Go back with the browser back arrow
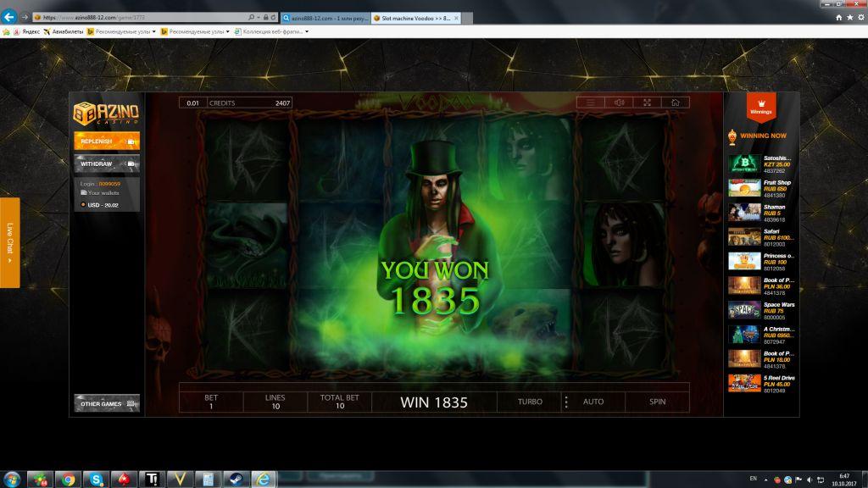Screen dimensions: 868x488 8,17
